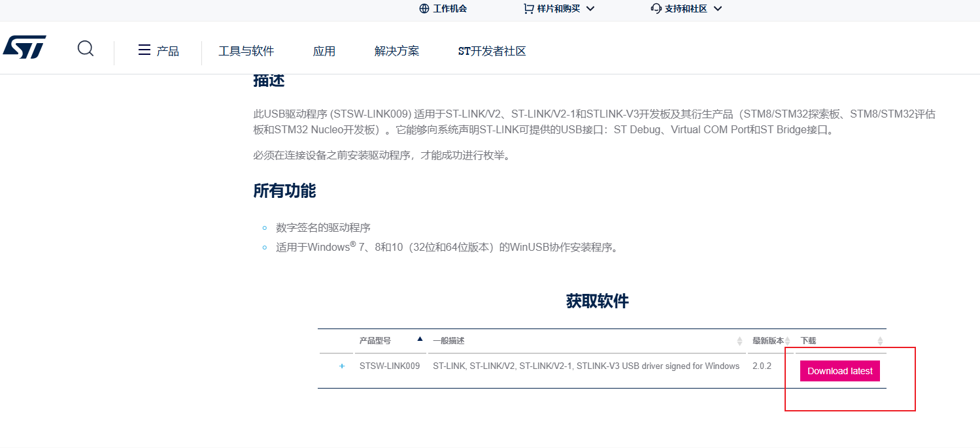Viewport: 980px width, 448px height.
Task: Click the 数字签名的驱动程序 bullet text
Action: point(323,228)
